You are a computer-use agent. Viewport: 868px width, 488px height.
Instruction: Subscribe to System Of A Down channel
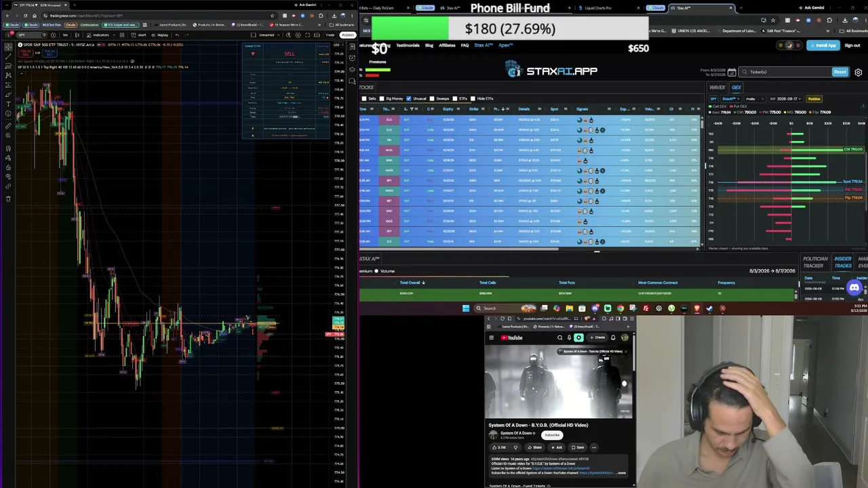pos(552,435)
